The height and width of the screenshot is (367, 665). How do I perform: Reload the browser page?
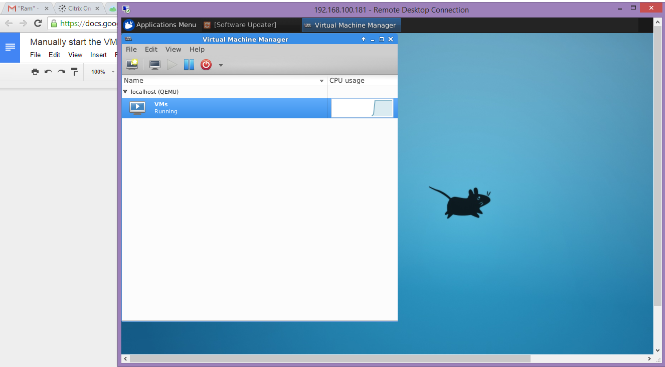pos(38,23)
